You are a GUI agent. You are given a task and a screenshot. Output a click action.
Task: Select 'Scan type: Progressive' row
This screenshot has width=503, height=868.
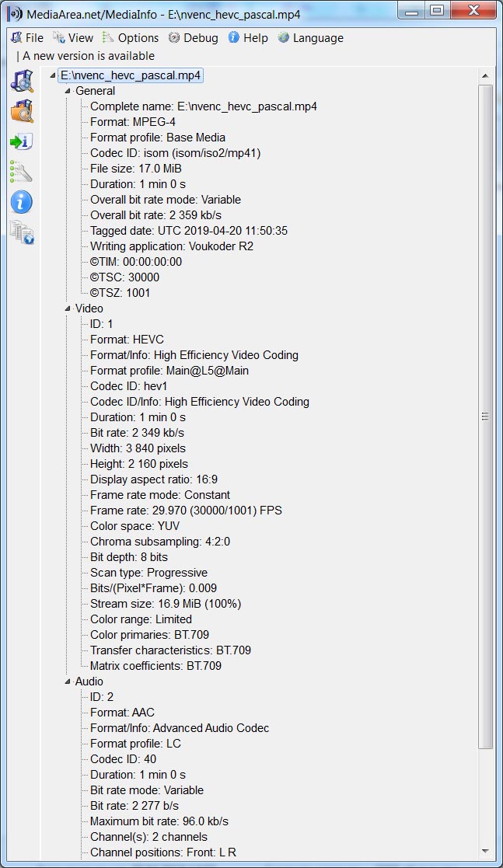pos(149,573)
